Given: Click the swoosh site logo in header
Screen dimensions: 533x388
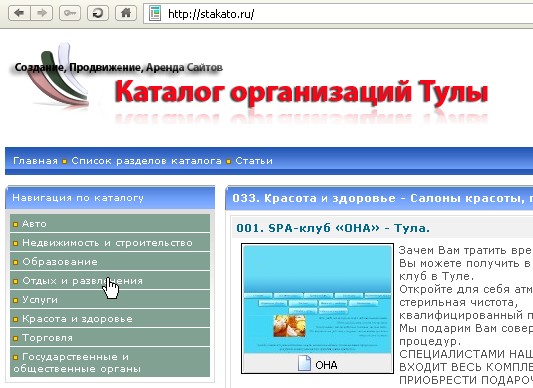Looking at the screenshot, I should (x=58, y=74).
